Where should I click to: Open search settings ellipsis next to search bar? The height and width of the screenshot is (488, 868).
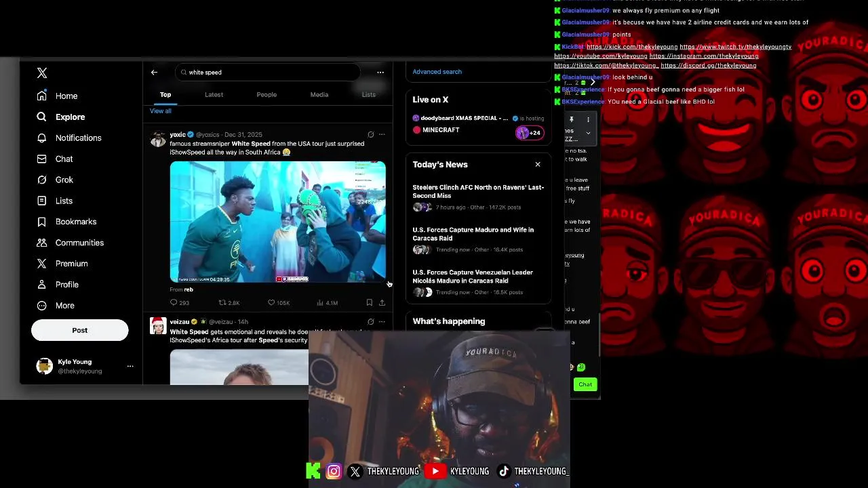click(380, 72)
